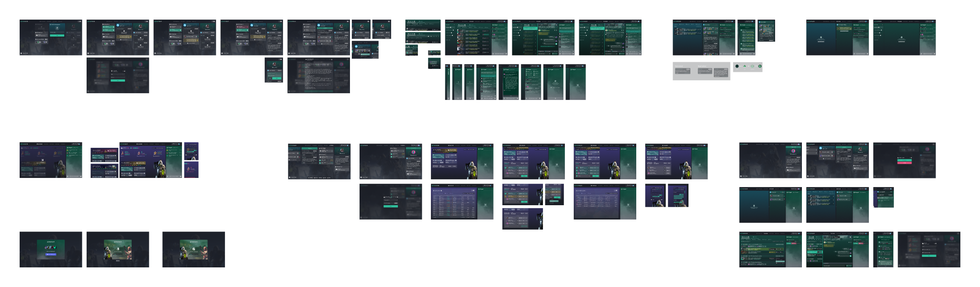Select the yellow highlighted row in the third top frame
This screenshot has width=980, height=287.
tap(191, 41)
